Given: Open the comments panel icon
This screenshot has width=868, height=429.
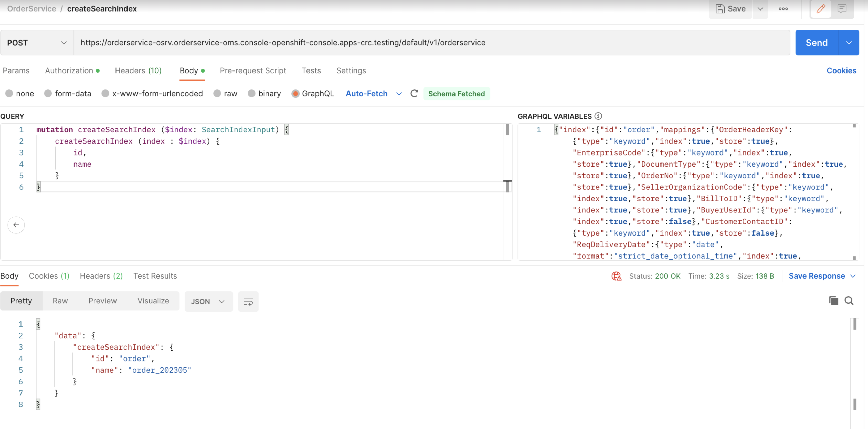Looking at the screenshot, I should click(x=842, y=9).
